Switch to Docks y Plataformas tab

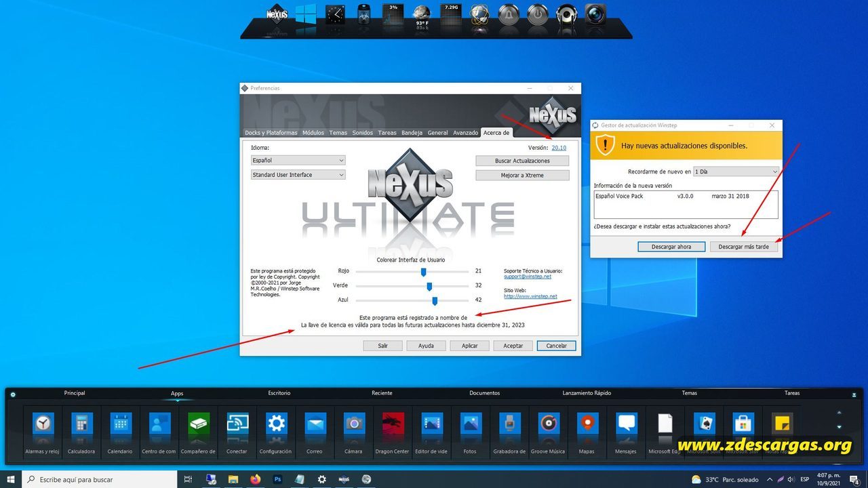[271, 133]
